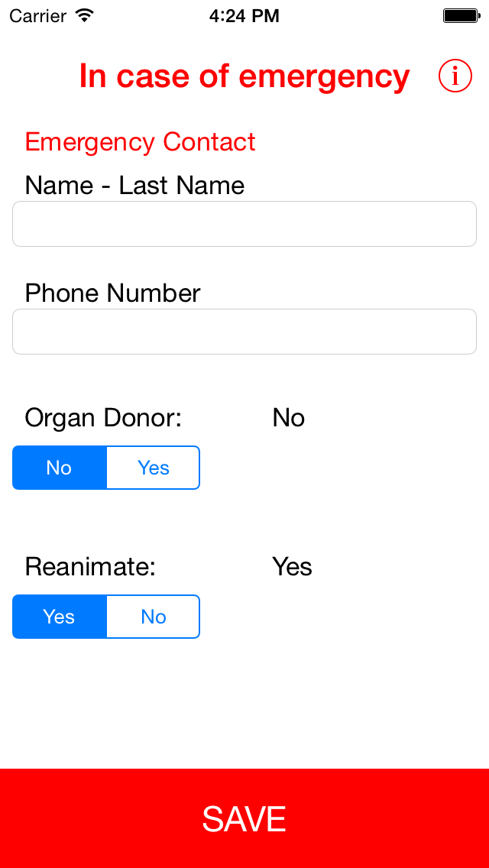Tap the Organ Donor label
Viewport: 489px width, 868px height.
104,419
